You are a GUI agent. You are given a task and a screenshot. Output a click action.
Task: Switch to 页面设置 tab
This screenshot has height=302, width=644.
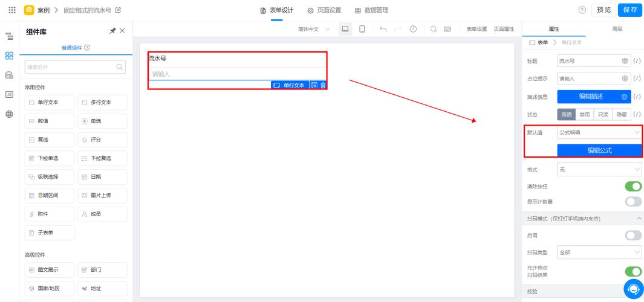pos(325,10)
